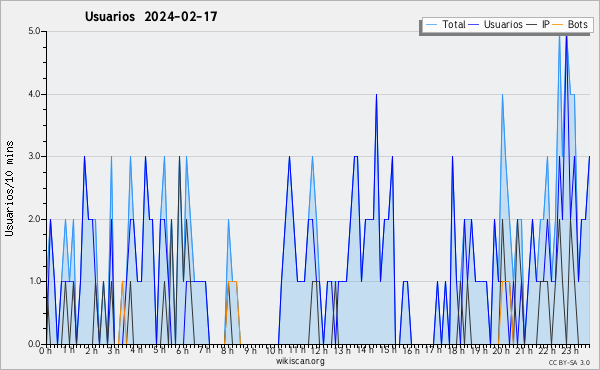Image resolution: width=600 pixels, height=370 pixels.
Task: Click the 4 h x-axis label
Action: (x=136, y=350)
